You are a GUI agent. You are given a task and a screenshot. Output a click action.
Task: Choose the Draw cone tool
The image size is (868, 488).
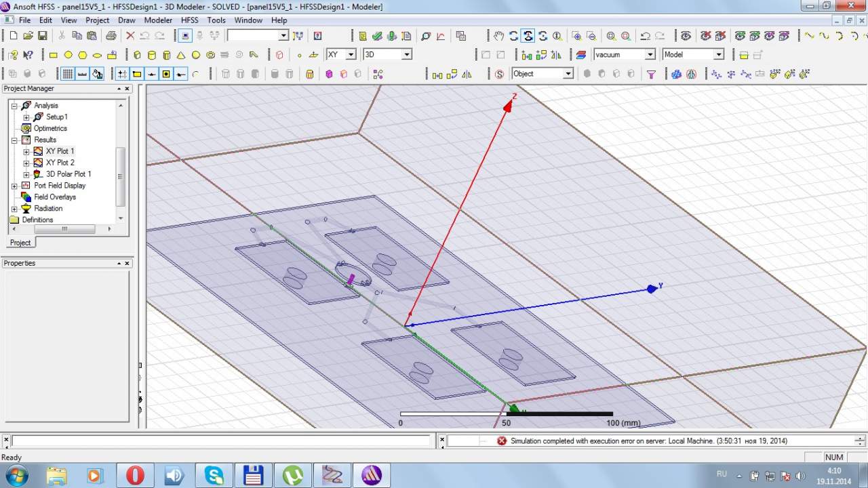point(181,55)
